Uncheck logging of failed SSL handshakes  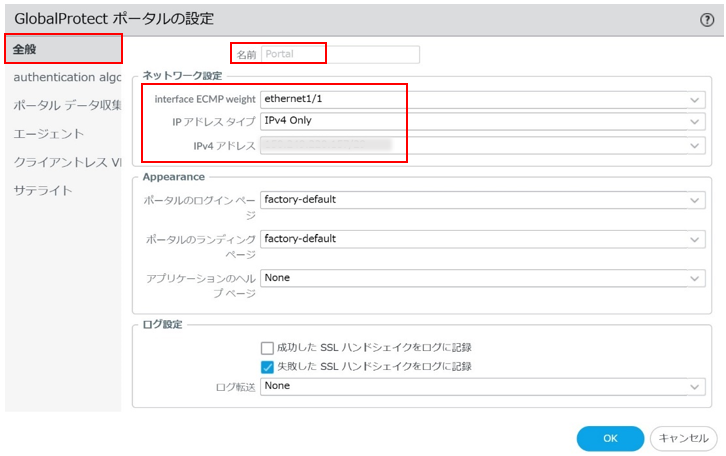coord(267,367)
